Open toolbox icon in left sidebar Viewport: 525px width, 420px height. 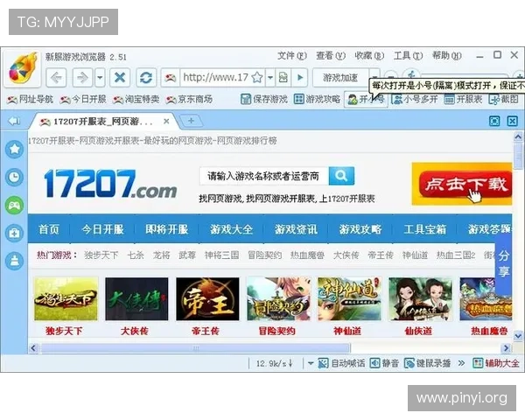14,233
